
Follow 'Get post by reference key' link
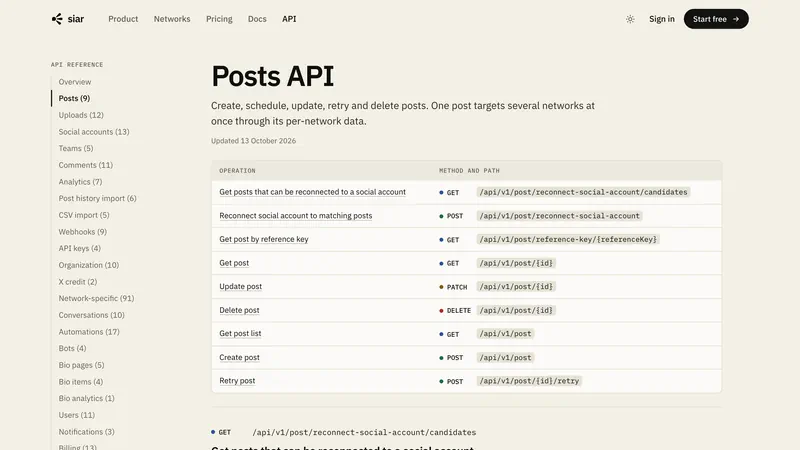click(264, 239)
